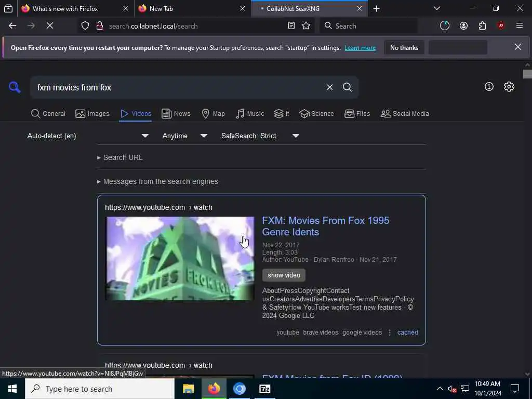Open SearXNG preferences gear icon
This screenshot has width=532, height=399.
click(x=509, y=87)
